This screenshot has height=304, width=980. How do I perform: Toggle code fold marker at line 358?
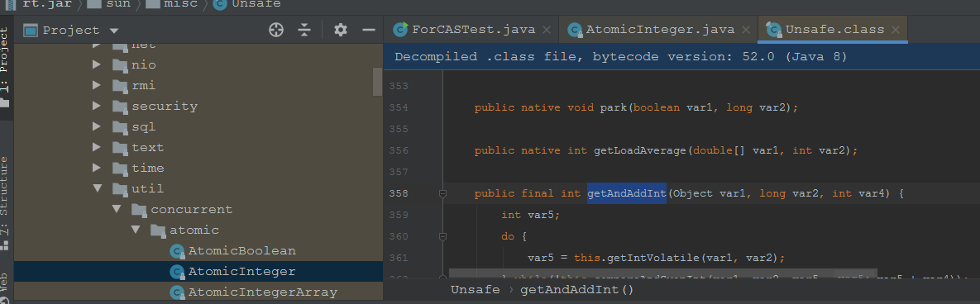click(443, 193)
